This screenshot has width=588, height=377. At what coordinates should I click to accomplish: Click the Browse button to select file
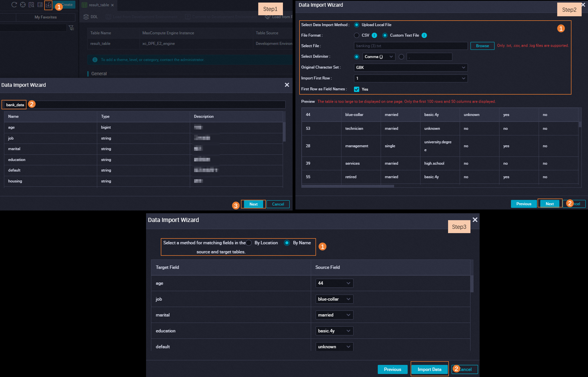pyautogui.click(x=482, y=46)
